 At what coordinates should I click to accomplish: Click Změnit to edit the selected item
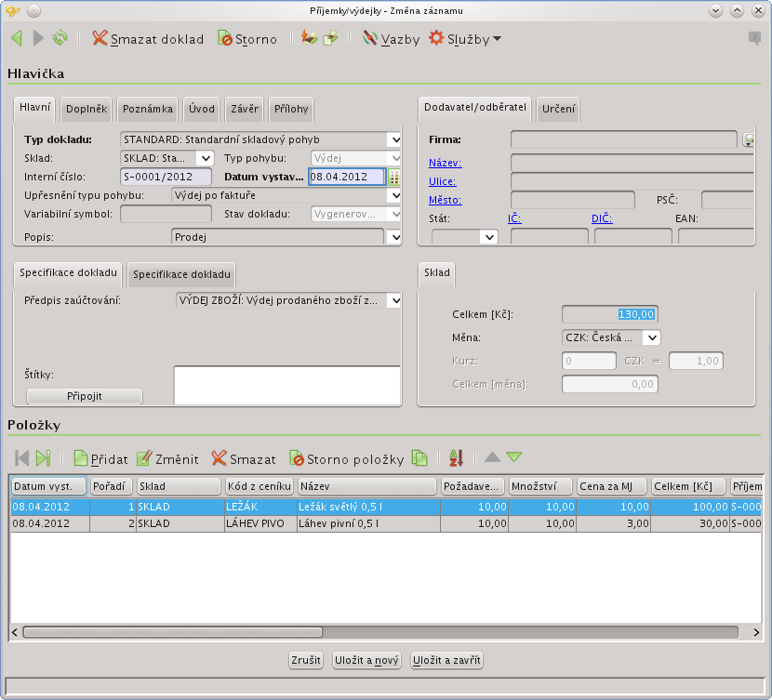(167, 459)
